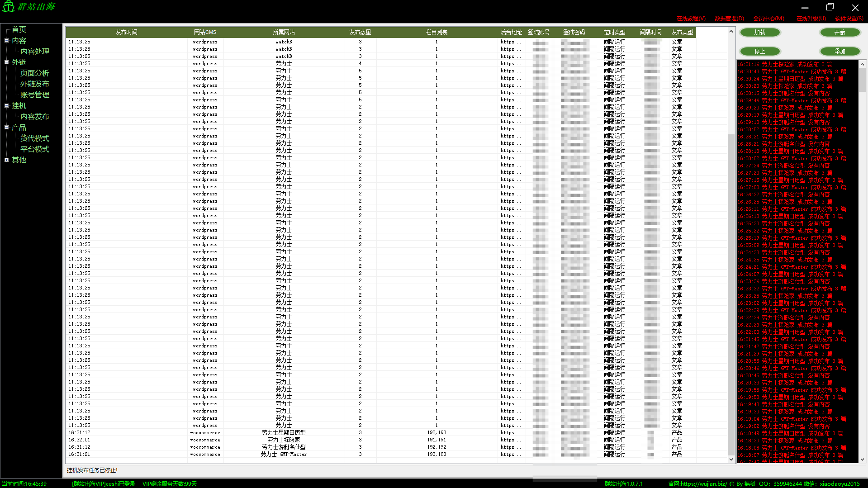
Task: Click the 当前时间 status bar entry
Action: tap(24, 484)
